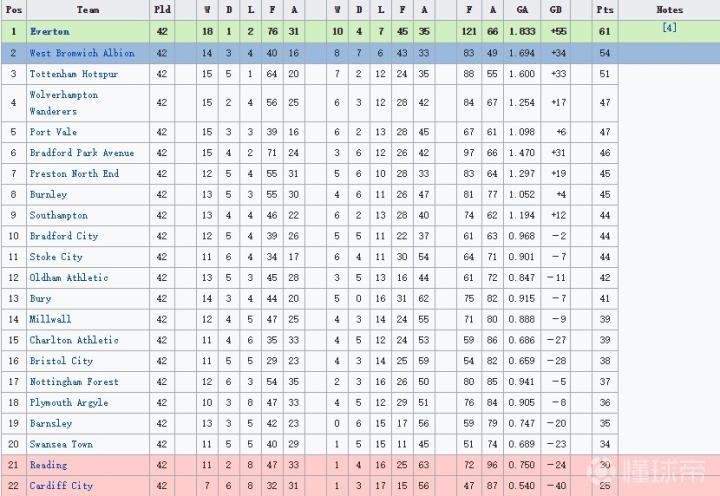Viewport: 720px width, 496px height.
Task: Click the Burnley team link
Action: coord(47,195)
